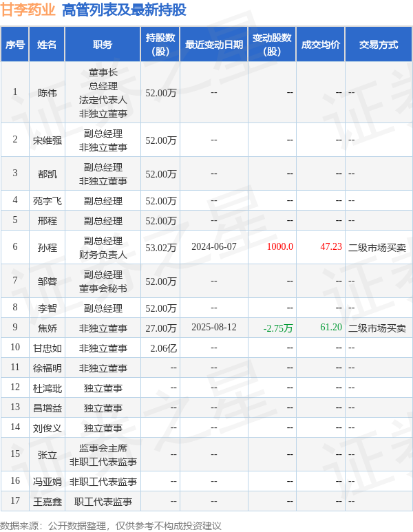Click the 数据来源 footer disclaimer
This screenshot has height=532, width=413.
111,526
